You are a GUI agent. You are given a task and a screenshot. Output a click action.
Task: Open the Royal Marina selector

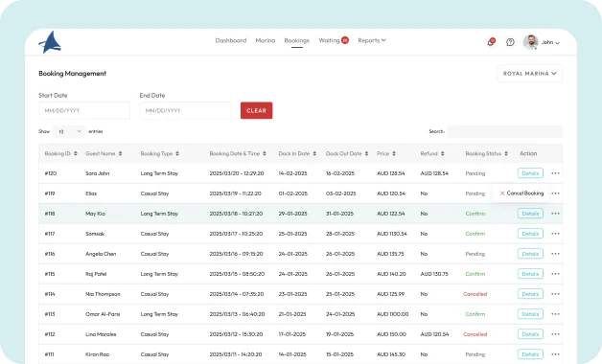pos(530,73)
